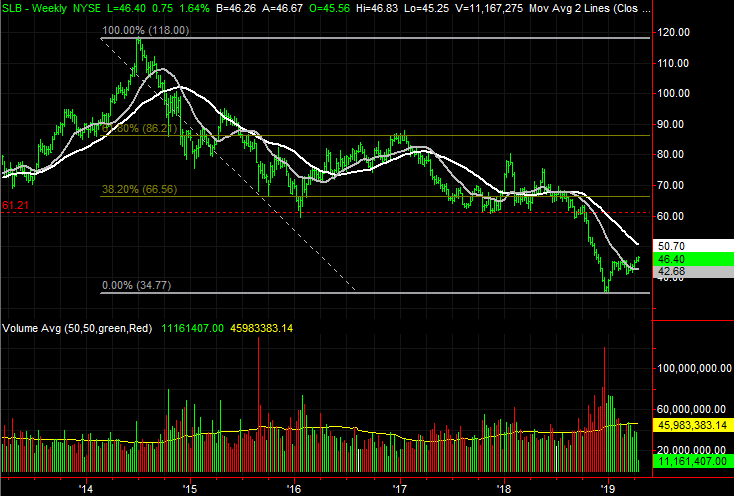Screen dimensions: 734x496
Task: Open the Mov Avg 2 Lines study label
Action: point(590,8)
